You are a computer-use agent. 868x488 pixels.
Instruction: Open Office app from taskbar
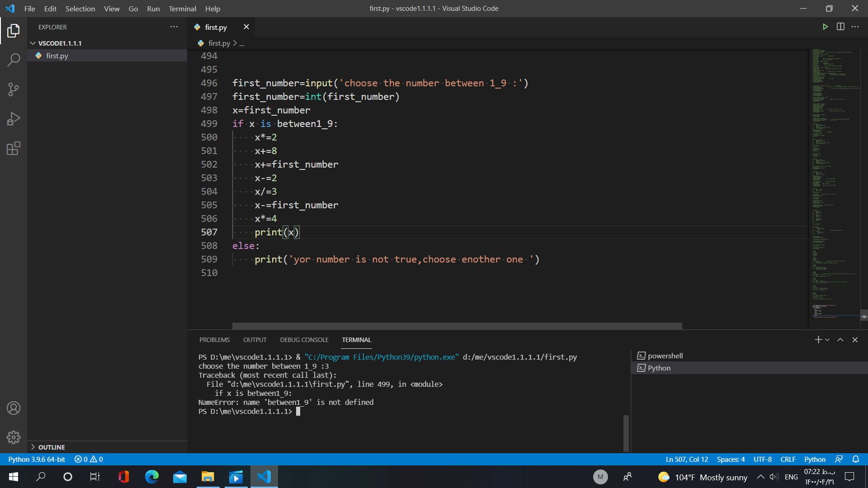coord(123,477)
